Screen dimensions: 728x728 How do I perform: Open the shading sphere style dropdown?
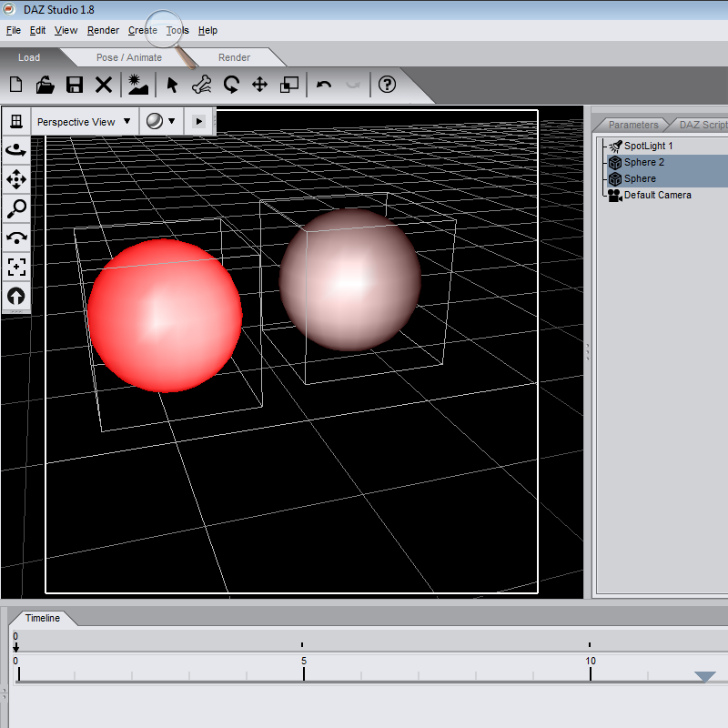(x=161, y=121)
